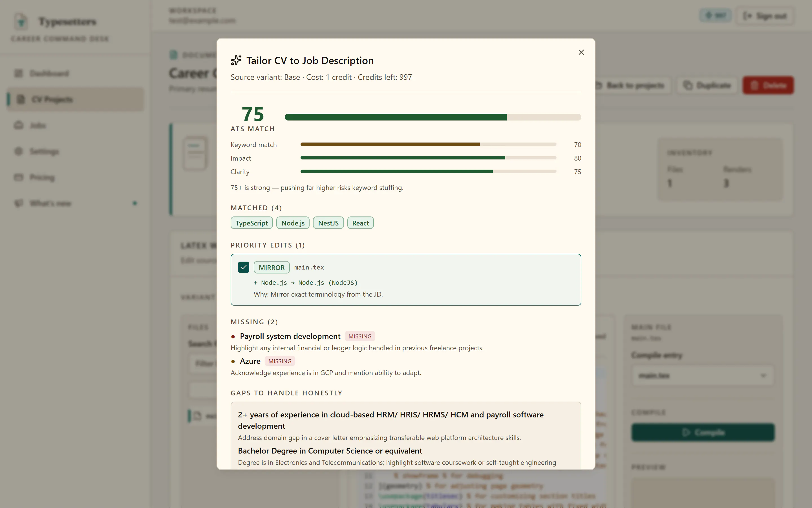Image resolution: width=812 pixels, height=508 pixels.
Task: Click the Node.js matched keyword chip
Action: tap(293, 223)
